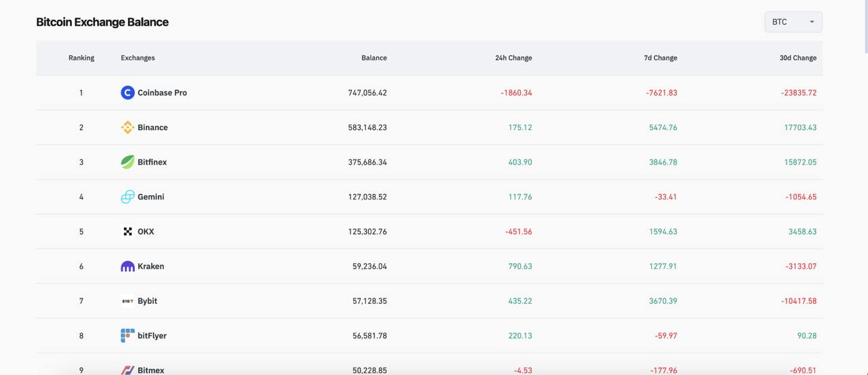The width and height of the screenshot is (868, 375).
Task: Click the Kraken logo icon
Action: 127,266
